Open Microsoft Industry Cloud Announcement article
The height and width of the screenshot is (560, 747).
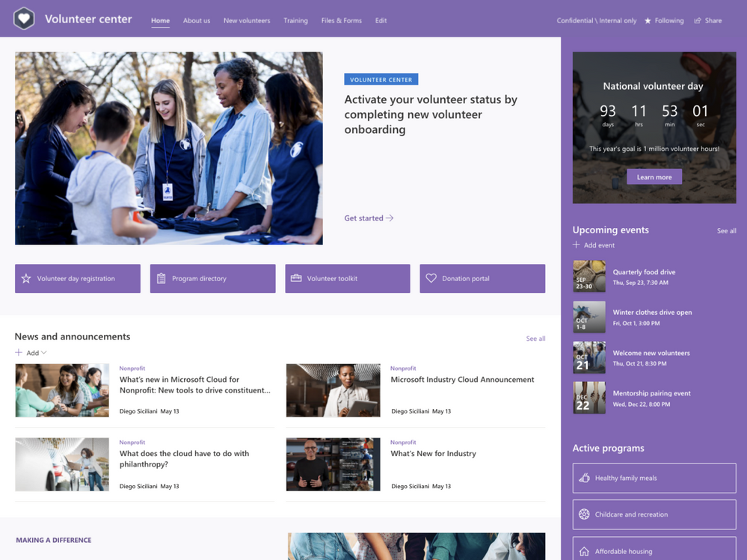[x=462, y=380]
